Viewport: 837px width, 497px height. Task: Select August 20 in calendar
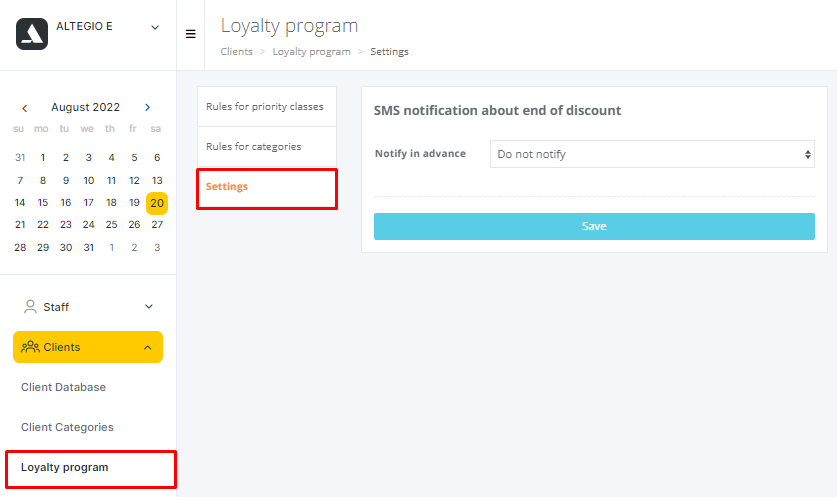click(157, 203)
